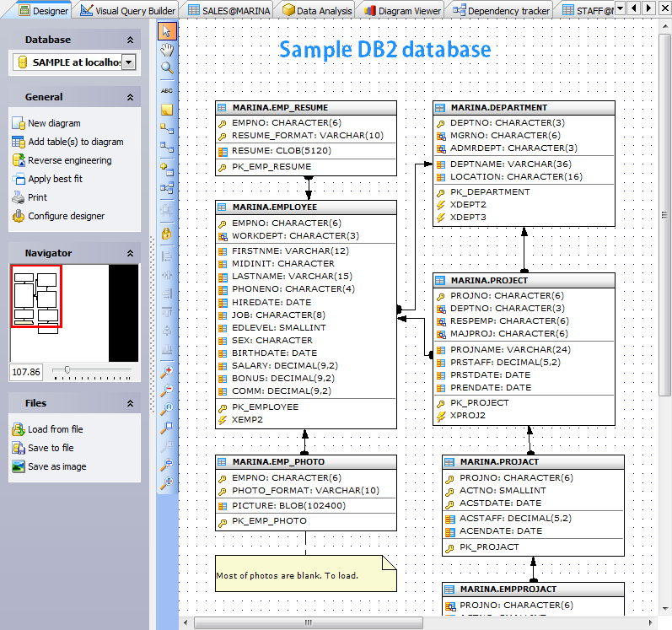Click the padlock lock icon in toolbar
Image resolution: width=672 pixels, height=630 pixels.
[x=167, y=234]
